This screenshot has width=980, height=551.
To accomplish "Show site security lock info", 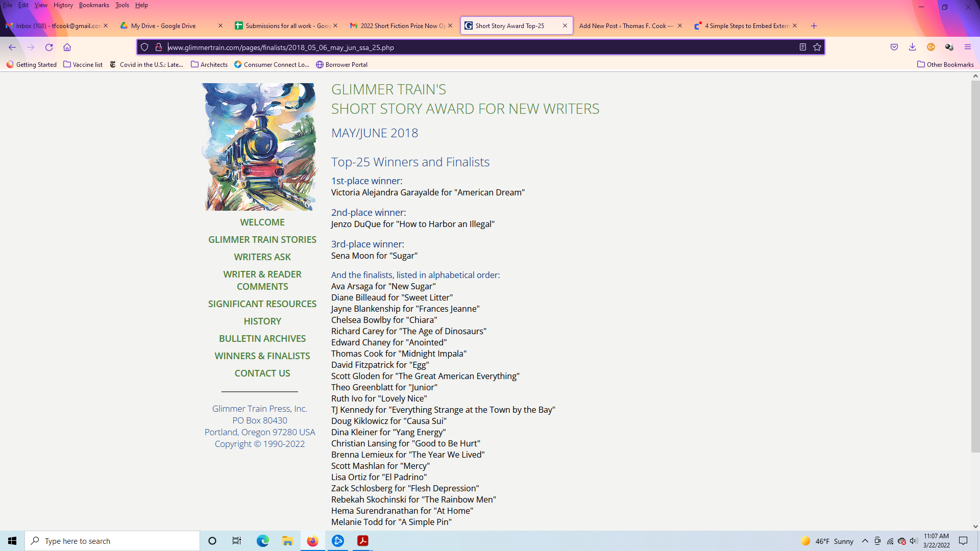I will [159, 47].
